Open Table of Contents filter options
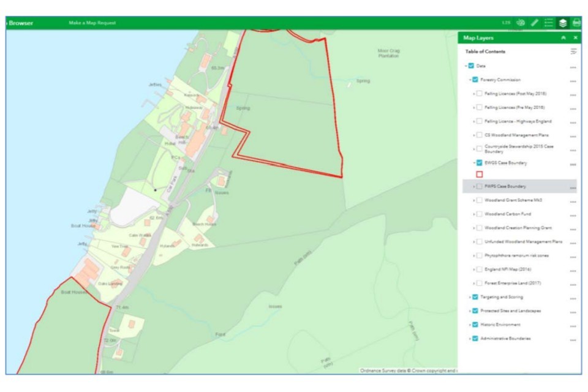Screen dimensions: 588x392 573,52
